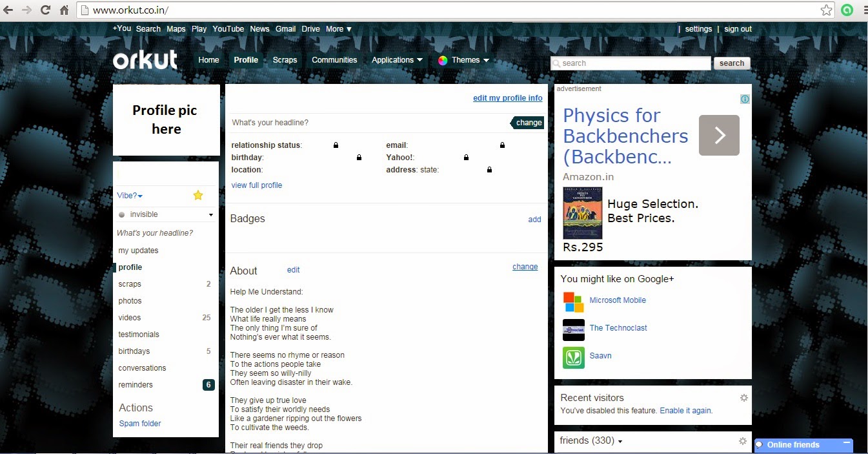Expand the friends (330) dropdown
Image resolution: width=868 pixels, height=454 pixels.
tap(591, 441)
